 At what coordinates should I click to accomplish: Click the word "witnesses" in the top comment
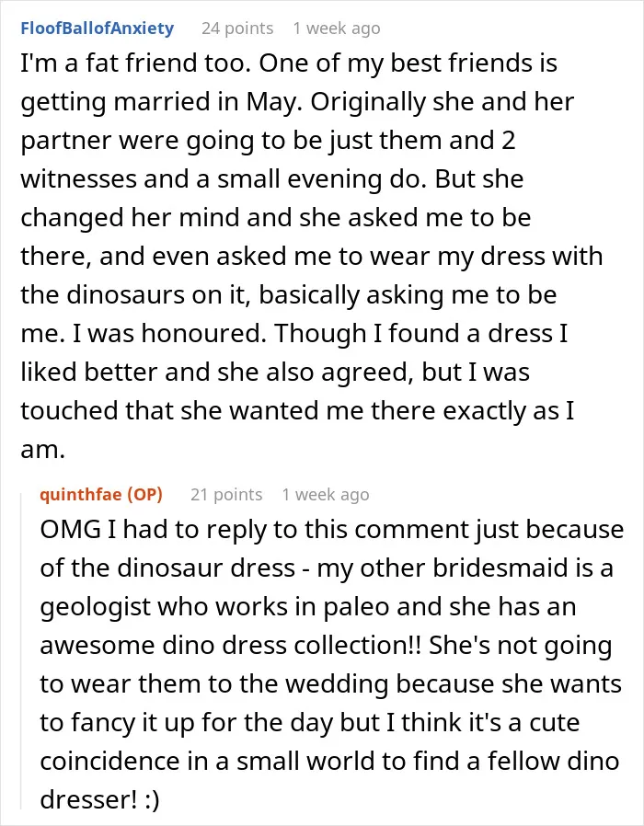pyautogui.click(x=78, y=179)
